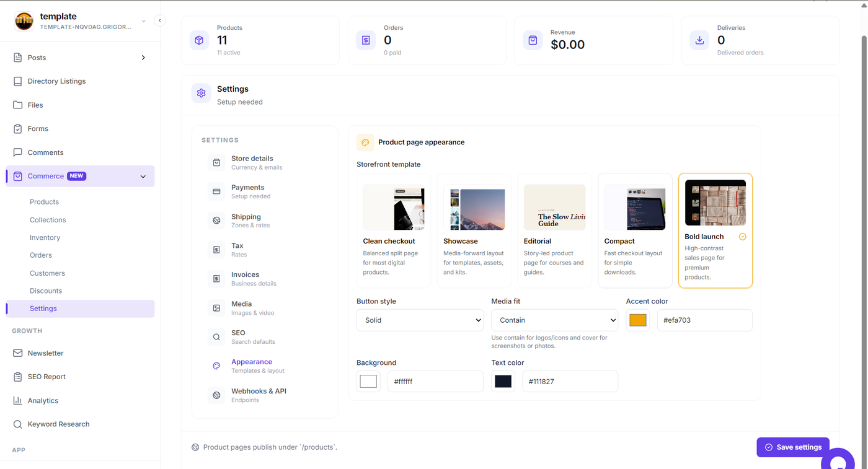Select the Bold launch template card
Viewport: 868px width, 469px height.
pyautogui.click(x=715, y=230)
